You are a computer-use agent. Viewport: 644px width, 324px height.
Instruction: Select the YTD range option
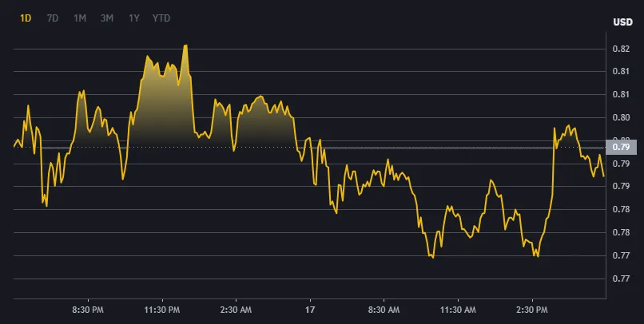tap(161, 18)
